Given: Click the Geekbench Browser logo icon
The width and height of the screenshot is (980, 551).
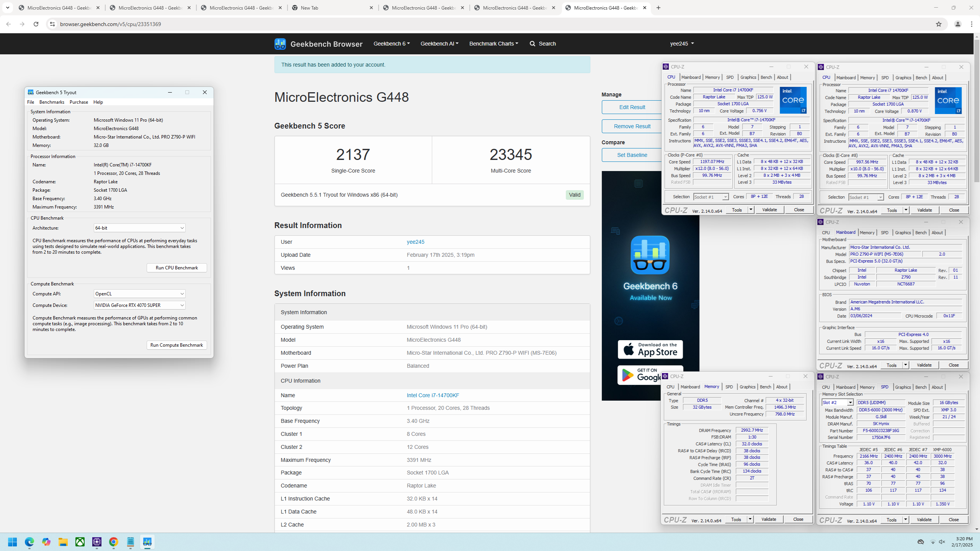Looking at the screenshot, I should point(280,44).
